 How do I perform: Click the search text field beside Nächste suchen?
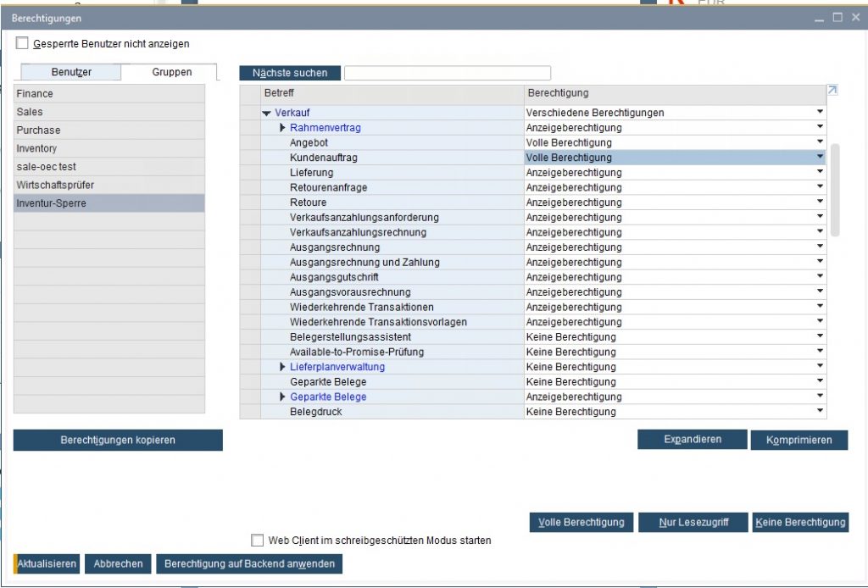[x=447, y=74]
